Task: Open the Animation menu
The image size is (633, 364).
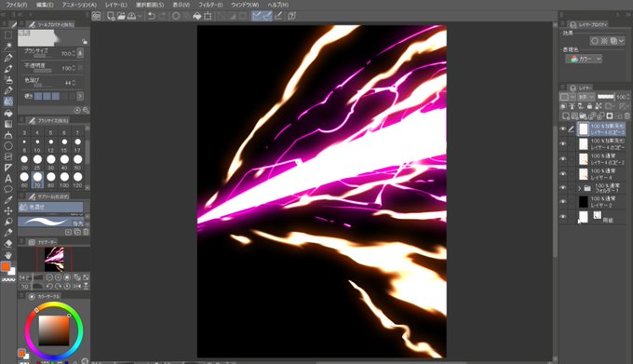Action: click(79, 5)
